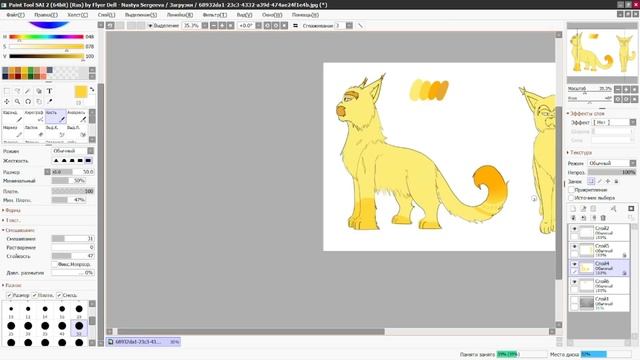Swap foreground and background colors
Image resolution: width=640 pixels, height=360 pixels.
[92, 89]
